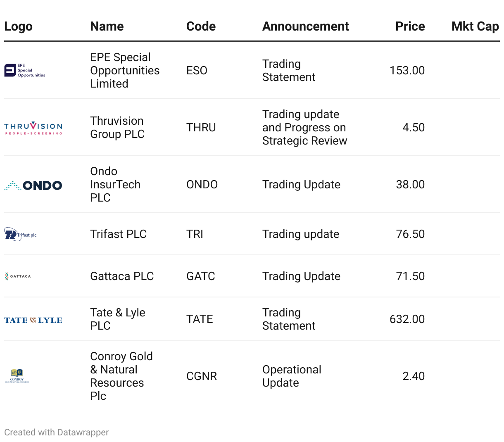
Task: Click Conroy Gold's Operational Update announcement
Action: click(292, 376)
